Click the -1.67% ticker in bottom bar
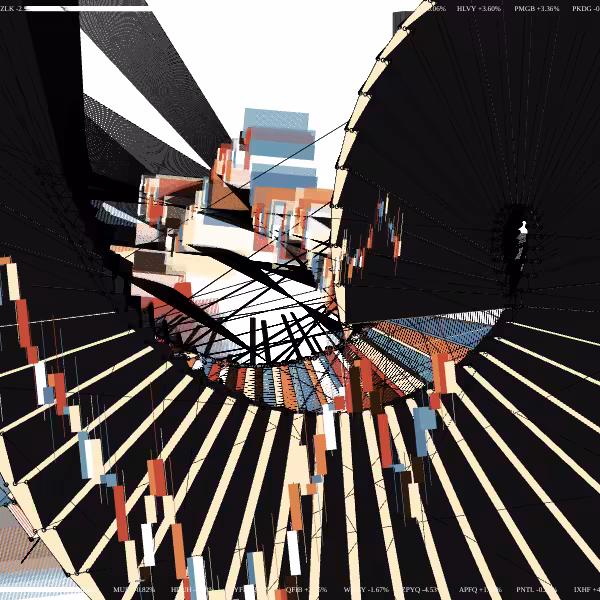This screenshot has height=600, width=600. pos(377,590)
